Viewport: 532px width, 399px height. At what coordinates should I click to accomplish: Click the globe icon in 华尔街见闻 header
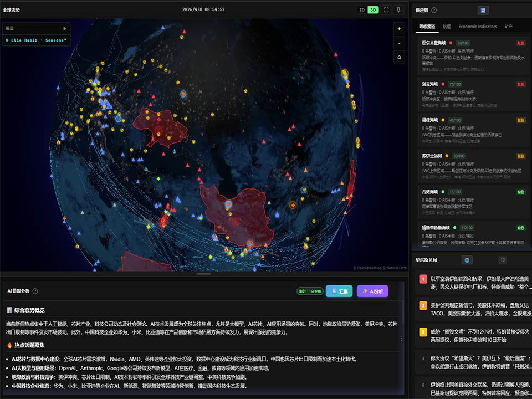(467, 259)
